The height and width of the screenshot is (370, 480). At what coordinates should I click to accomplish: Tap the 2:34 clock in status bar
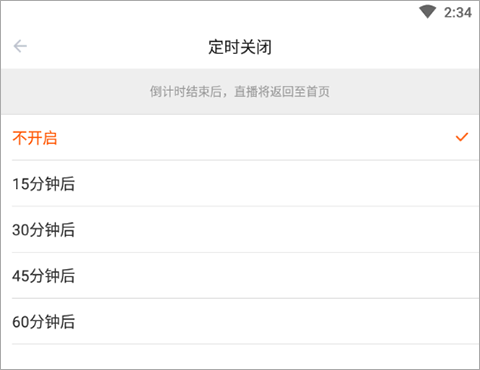point(458,13)
